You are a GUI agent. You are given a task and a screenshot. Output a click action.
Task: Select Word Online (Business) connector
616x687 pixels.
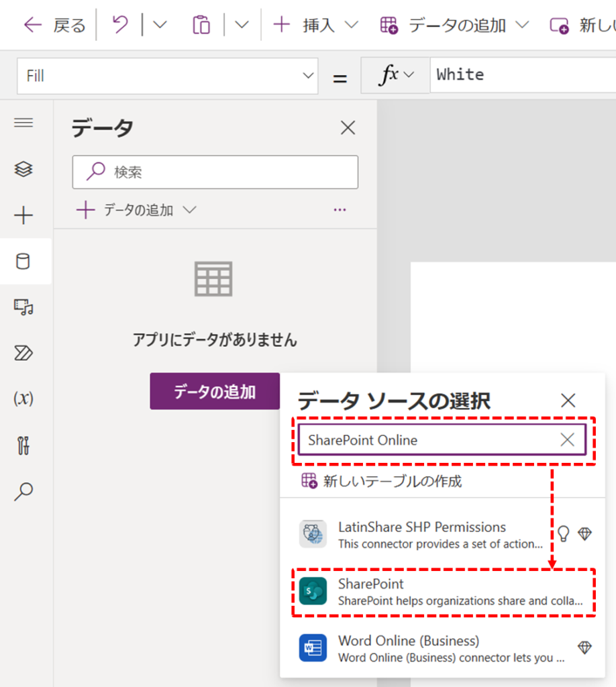click(442, 649)
